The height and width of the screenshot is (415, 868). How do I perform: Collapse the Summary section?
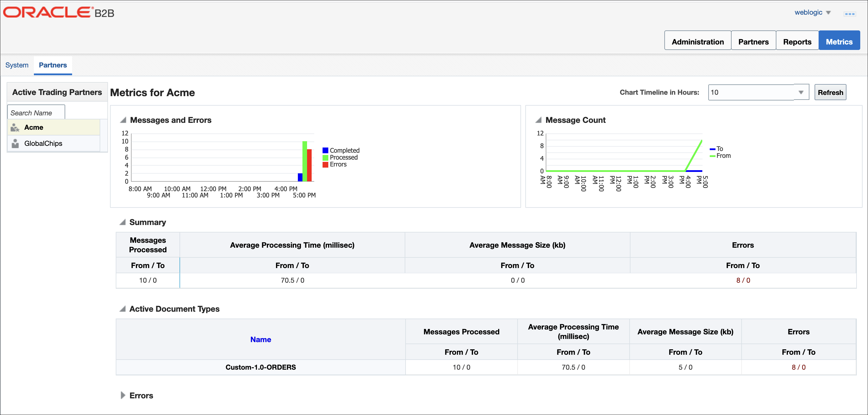123,222
